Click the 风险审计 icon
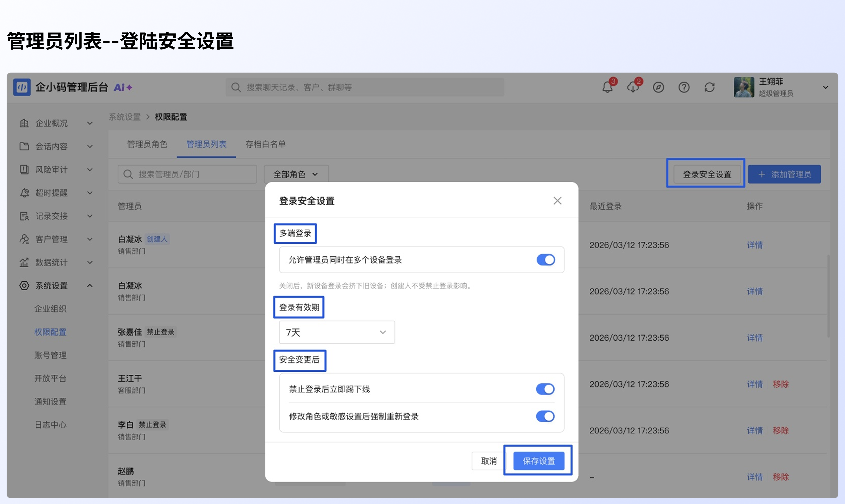Viewport: 845px width, 504px height. coord(24,170)
